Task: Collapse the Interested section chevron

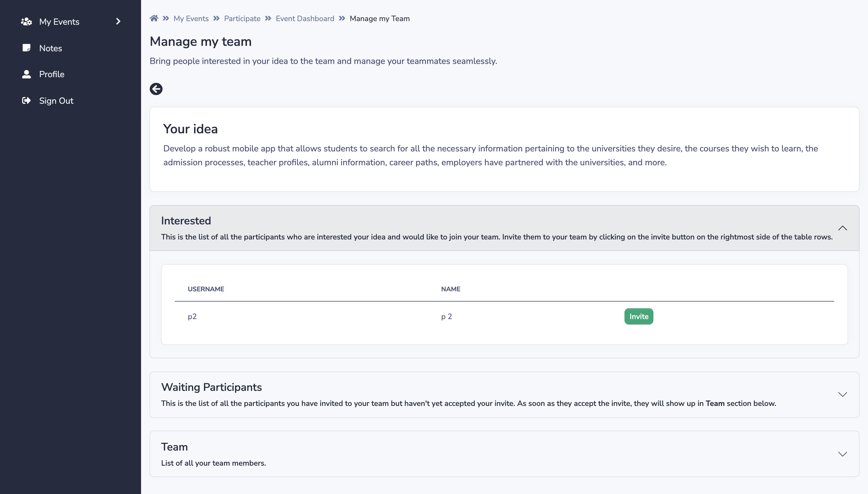Action: coord(843,228)
